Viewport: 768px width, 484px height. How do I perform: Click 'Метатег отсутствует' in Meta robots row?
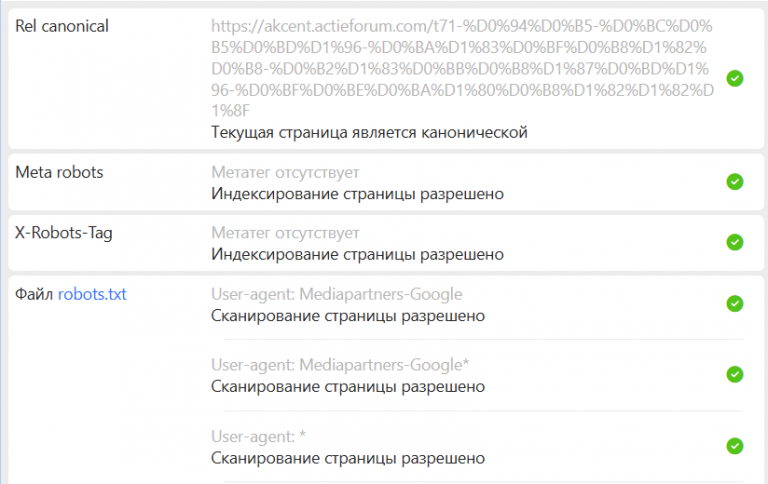285,172
